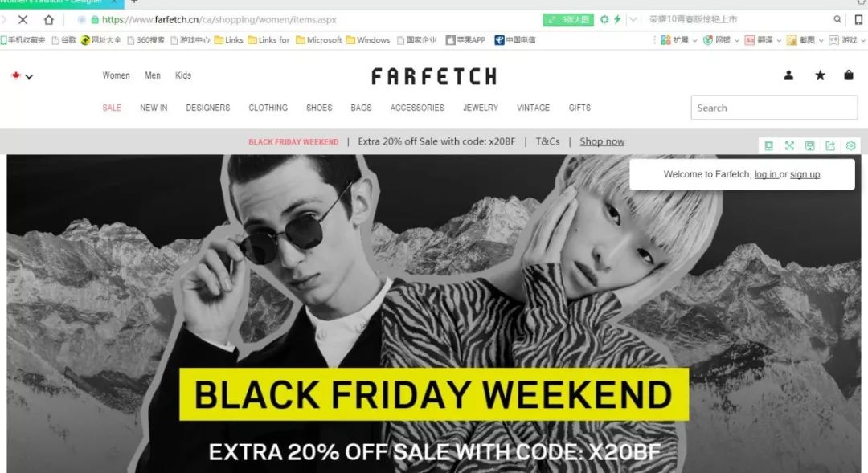Follow the Shop now link
The height and width of the screenshot is (473, 868).
pyautogui.click(x=602, y=141)
